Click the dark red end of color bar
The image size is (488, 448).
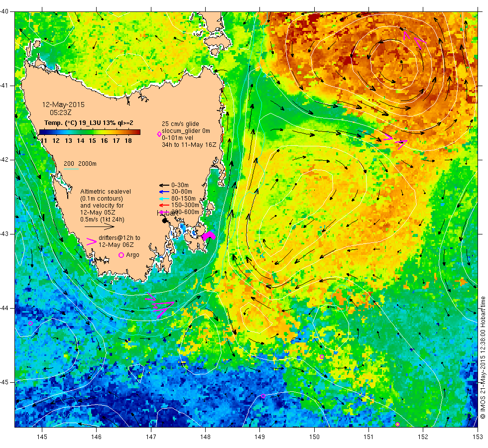(138, 132)
